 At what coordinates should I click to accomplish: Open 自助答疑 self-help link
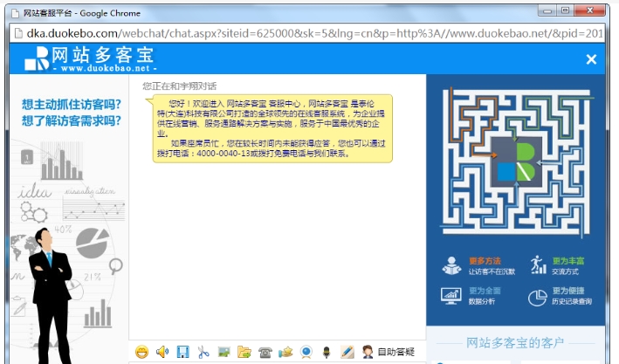point(396,352)
